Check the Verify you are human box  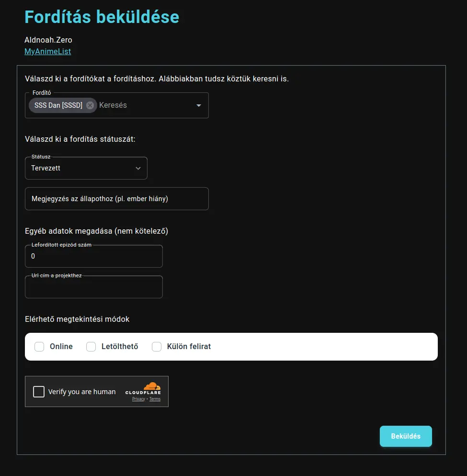coord(38,391)
